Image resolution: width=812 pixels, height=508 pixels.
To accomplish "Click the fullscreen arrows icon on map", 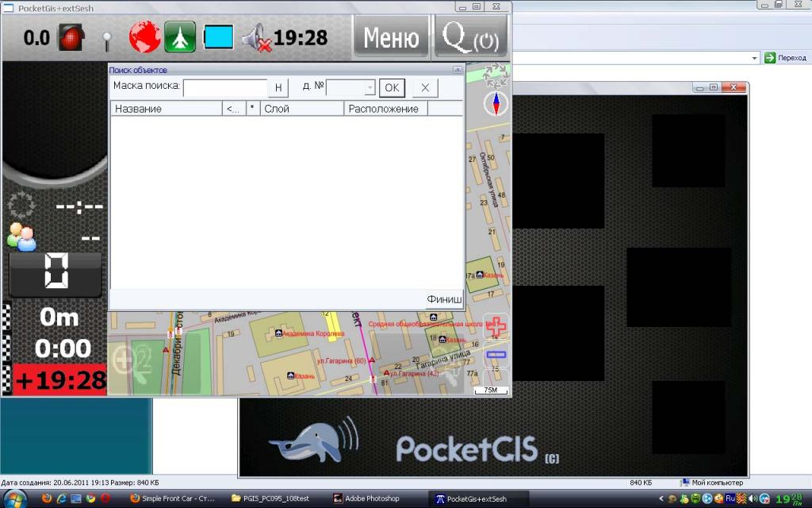I will pyautogui.click(x=496, y=75).
